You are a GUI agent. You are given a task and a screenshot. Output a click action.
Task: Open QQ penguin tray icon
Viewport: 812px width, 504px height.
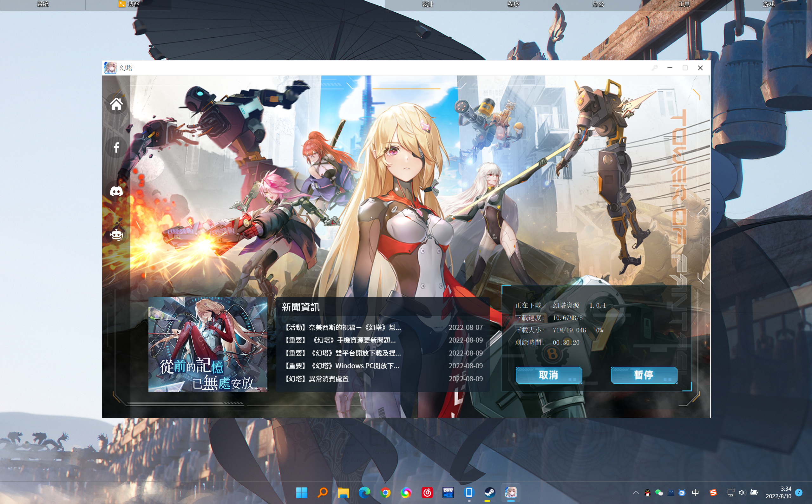(x=647, y=493)
